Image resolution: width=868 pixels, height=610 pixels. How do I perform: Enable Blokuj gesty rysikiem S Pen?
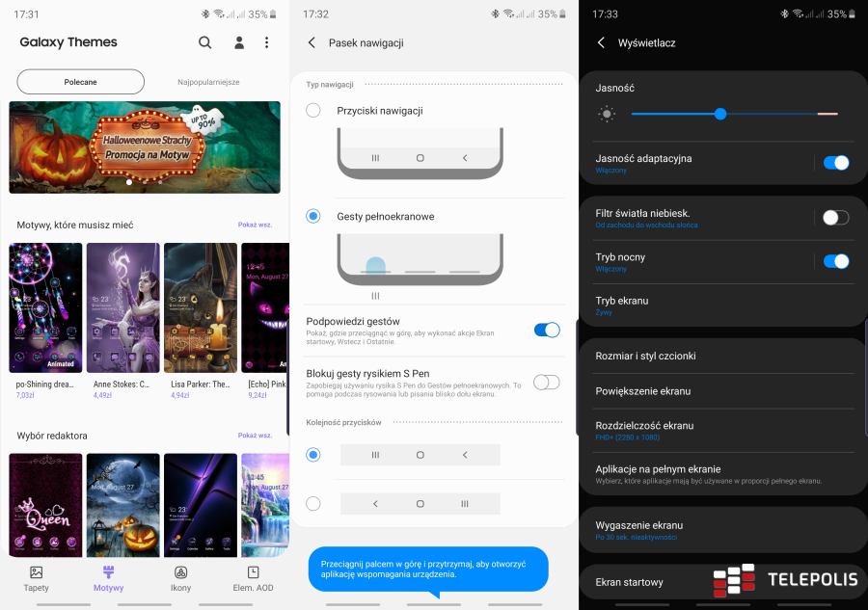(x=546, y=382)
